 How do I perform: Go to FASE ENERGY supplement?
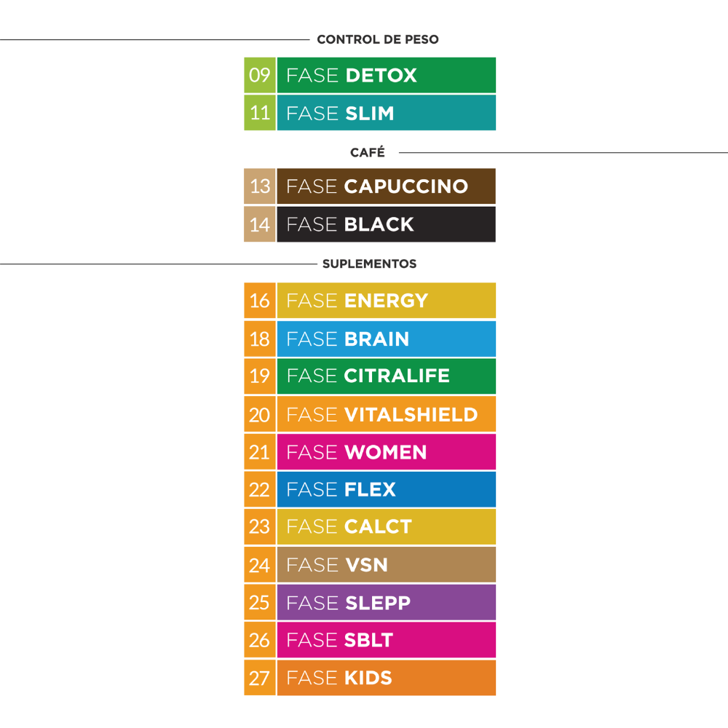tap(386, 301)
